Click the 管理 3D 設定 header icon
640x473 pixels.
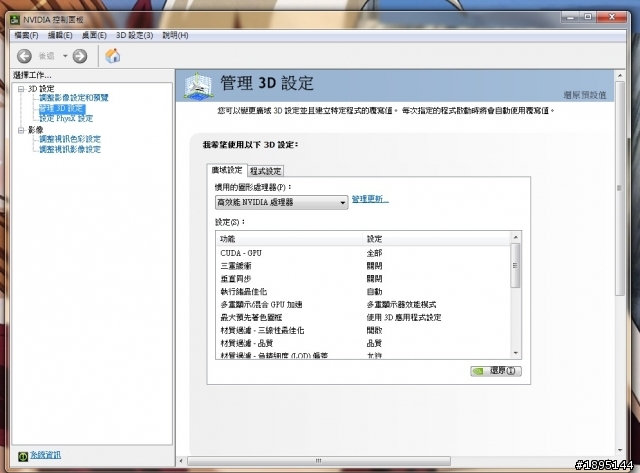pyautogui.click(x=198, y=85)
